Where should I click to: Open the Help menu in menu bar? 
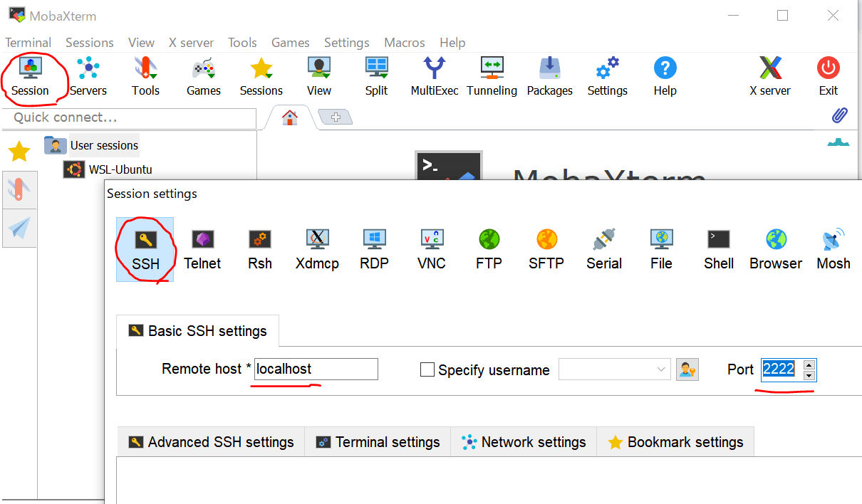(x=453, y=43)
